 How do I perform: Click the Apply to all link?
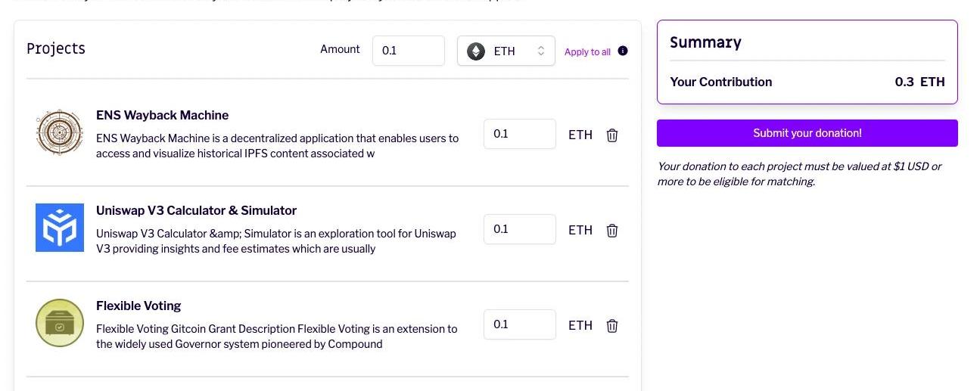coord(587,52)
